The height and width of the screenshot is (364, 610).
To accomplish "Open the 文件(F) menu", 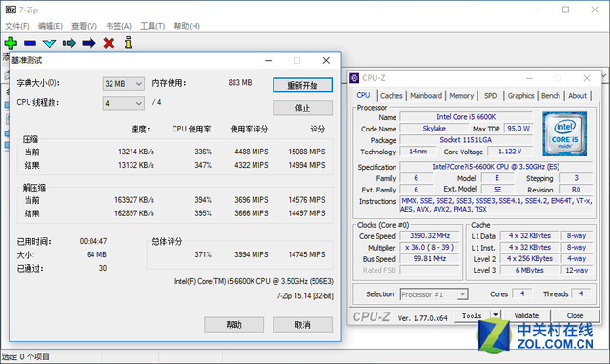I will point(17,26).
